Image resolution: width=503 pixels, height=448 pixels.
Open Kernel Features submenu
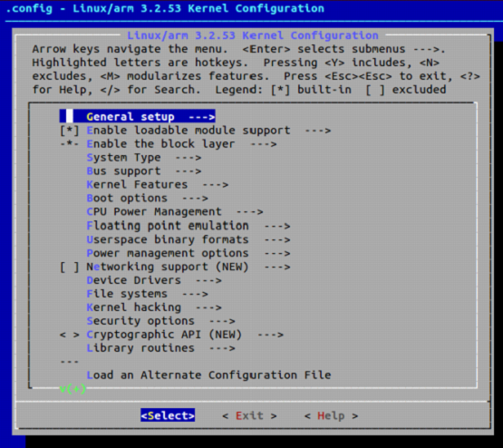tap(157, 184)
